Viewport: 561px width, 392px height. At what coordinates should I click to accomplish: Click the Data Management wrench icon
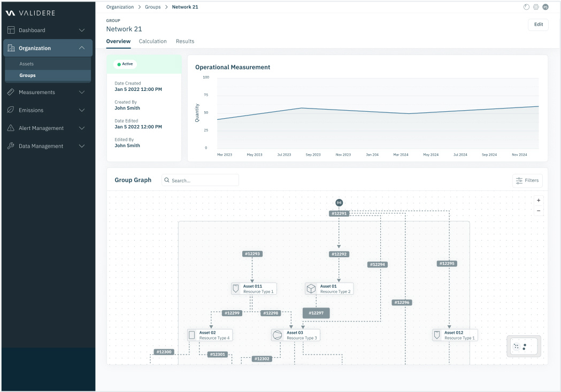(x=11, y=145)
